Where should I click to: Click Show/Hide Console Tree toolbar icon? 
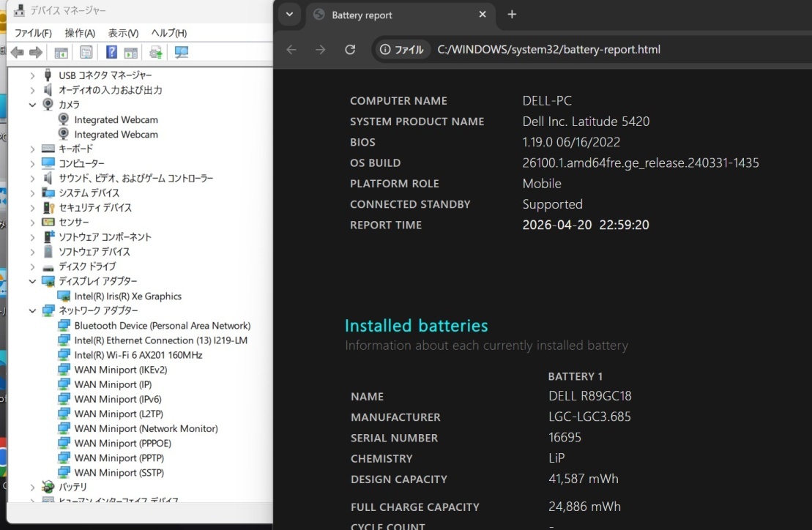click(62, 52)
